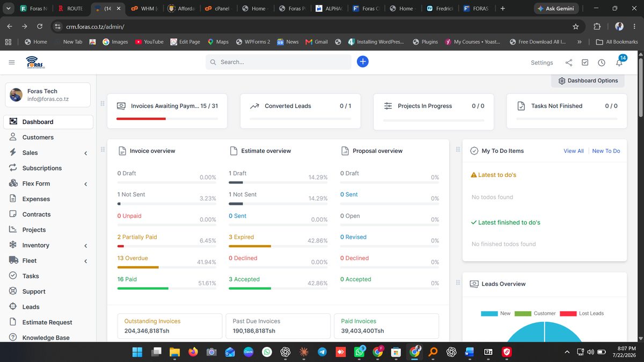Click the 3 Expired orange progress bar
Image resolution: width=644 pixels, height=362 pixels.
coord(250,246)
